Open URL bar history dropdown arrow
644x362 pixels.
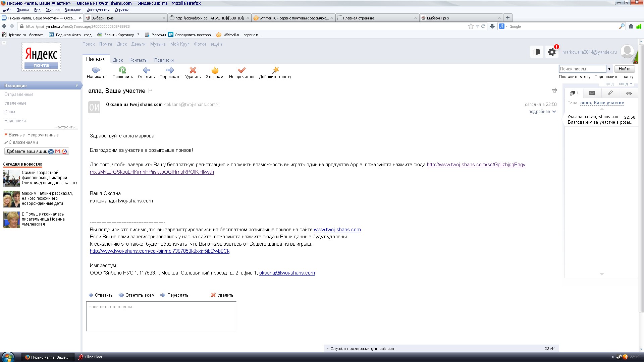click(x=477, y=26)
